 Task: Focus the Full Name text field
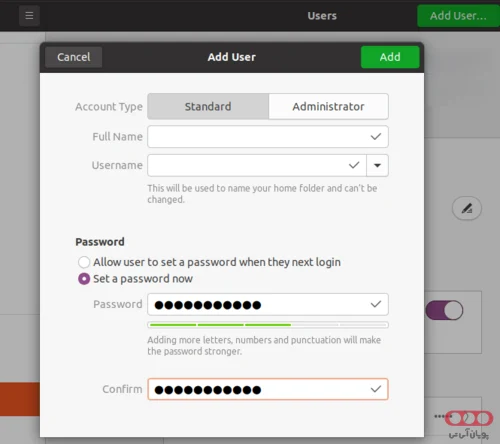coord(268,137)
